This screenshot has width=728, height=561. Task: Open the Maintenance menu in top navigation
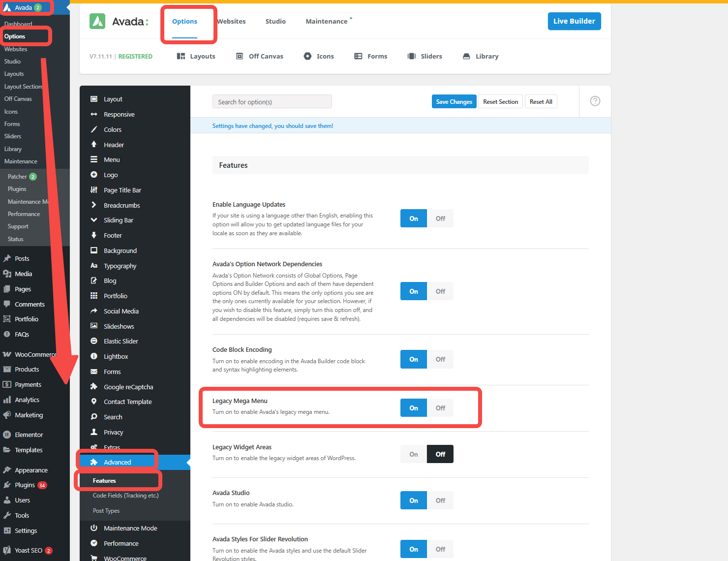click(326, 21)
